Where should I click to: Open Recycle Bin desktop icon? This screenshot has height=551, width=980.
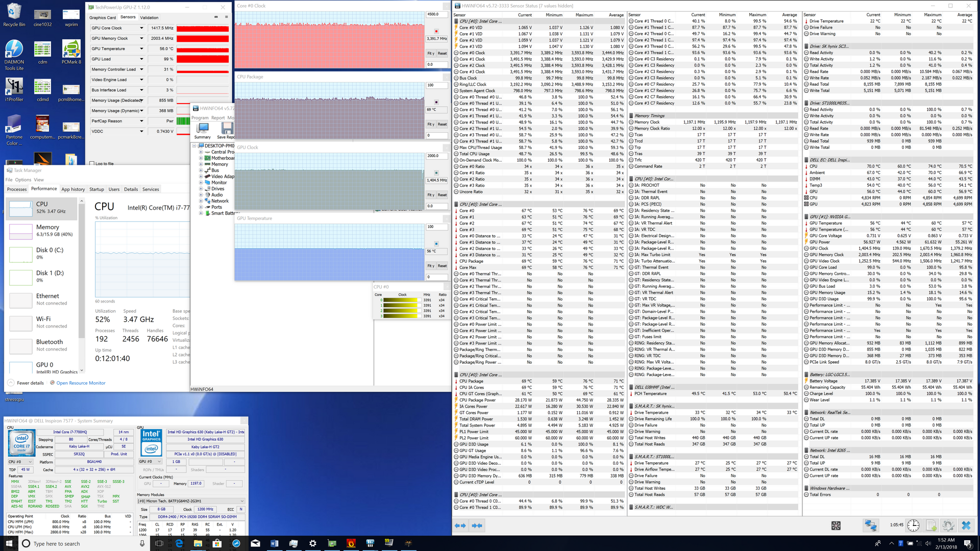tap(14, 15)
